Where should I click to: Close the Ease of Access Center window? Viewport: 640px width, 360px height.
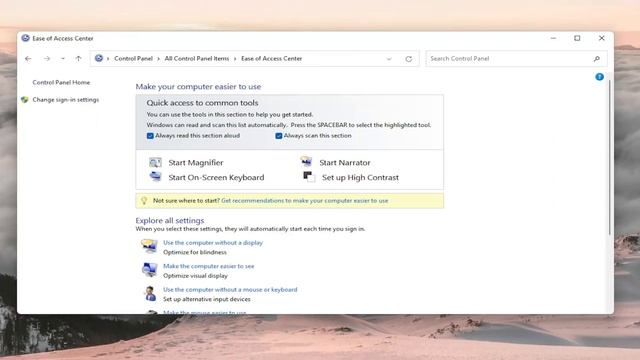[602, 38]
